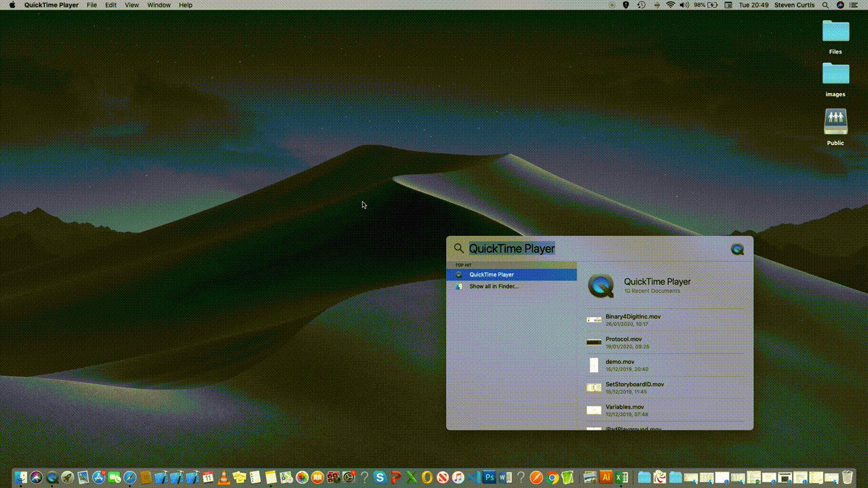This screenshot has height=488, width=868.
Task: Click the Steven Curtis user menu
Action: tap(795, 5)
